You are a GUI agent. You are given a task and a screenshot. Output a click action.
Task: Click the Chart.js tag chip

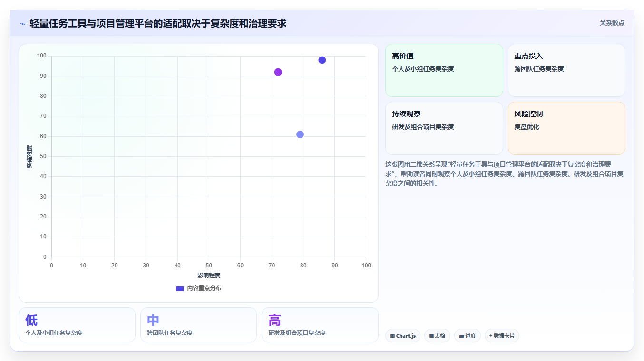pos(403,336)
